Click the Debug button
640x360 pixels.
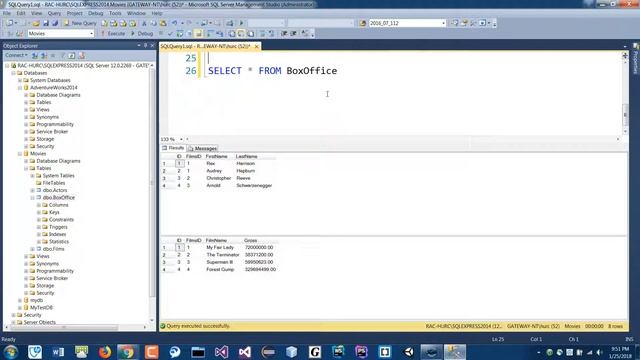point(142,33)
